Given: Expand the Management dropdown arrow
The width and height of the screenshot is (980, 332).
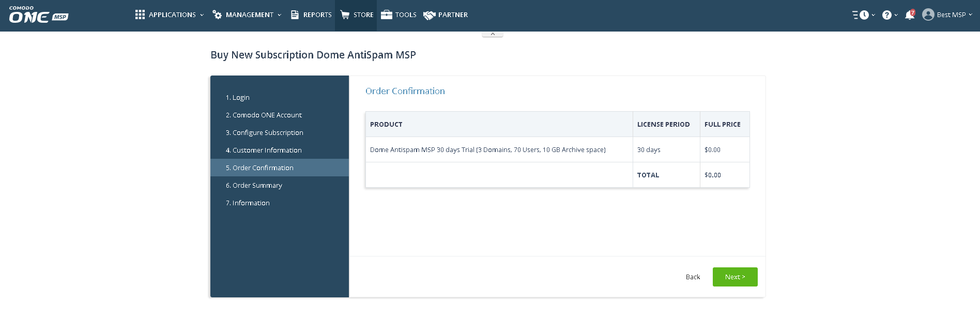Looking at the screenshot, I should (x=280, y=15).
